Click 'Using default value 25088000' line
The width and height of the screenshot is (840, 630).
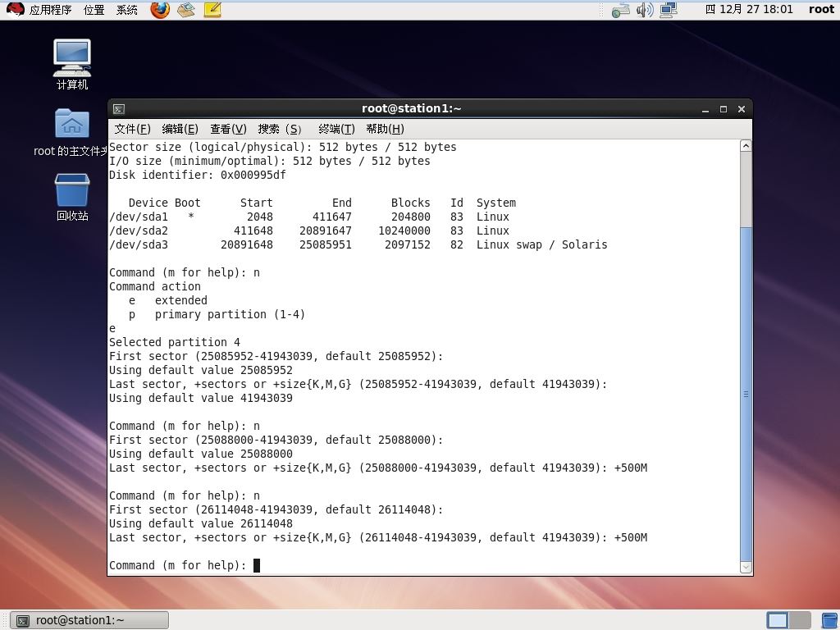(201, 454)
